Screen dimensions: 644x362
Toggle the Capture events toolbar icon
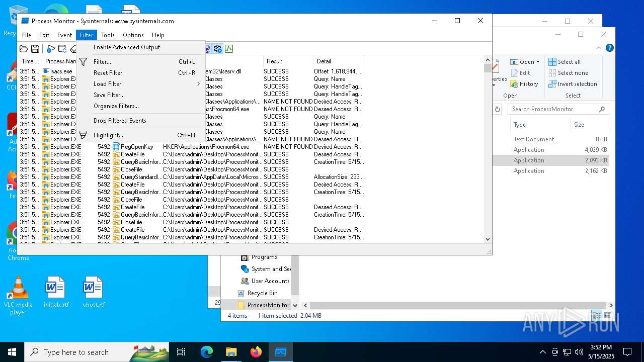[50, 49]
